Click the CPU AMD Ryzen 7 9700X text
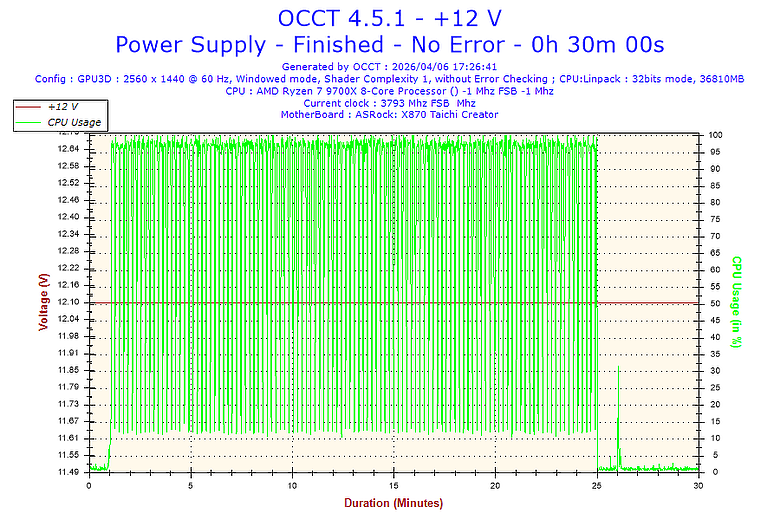 point(390,91)
